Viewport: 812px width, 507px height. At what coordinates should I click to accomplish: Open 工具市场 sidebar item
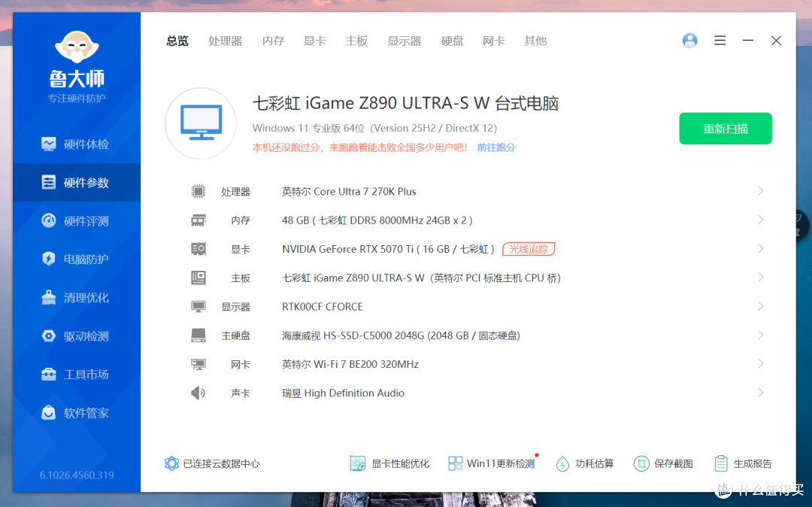pyautogui.click(x=77, y=375)
